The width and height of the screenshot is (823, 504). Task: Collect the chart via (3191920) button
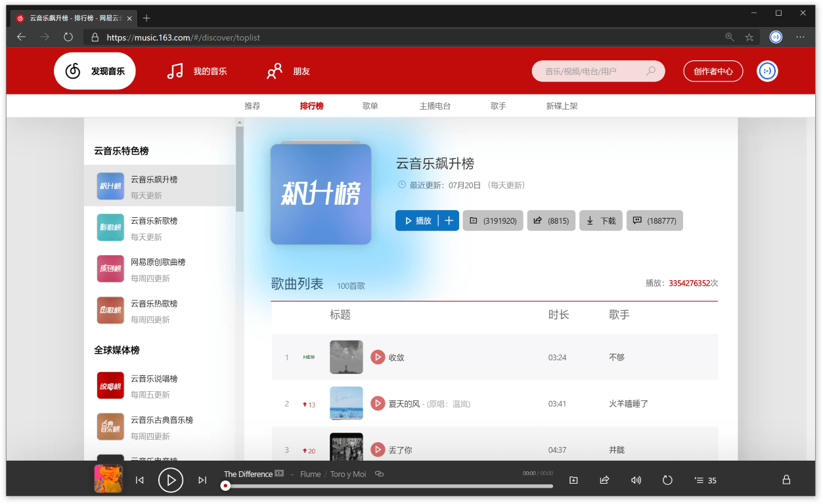point(493,221)
